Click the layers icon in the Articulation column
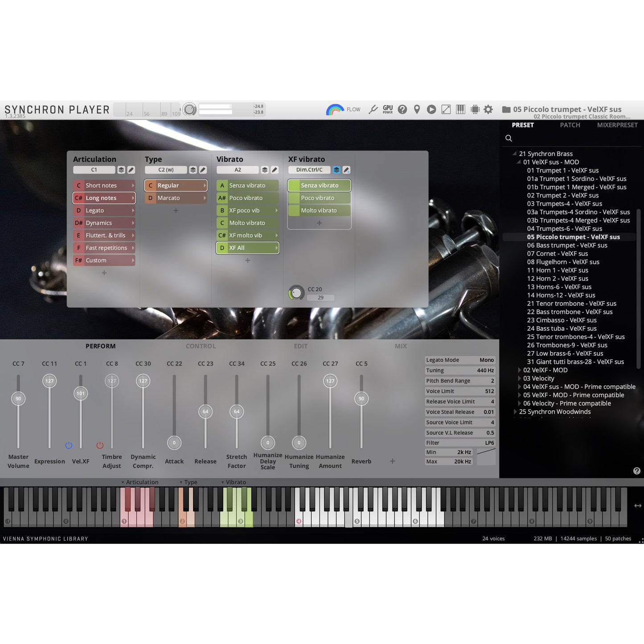This screenshot has width=644, height=644. (x=121, y=170)
